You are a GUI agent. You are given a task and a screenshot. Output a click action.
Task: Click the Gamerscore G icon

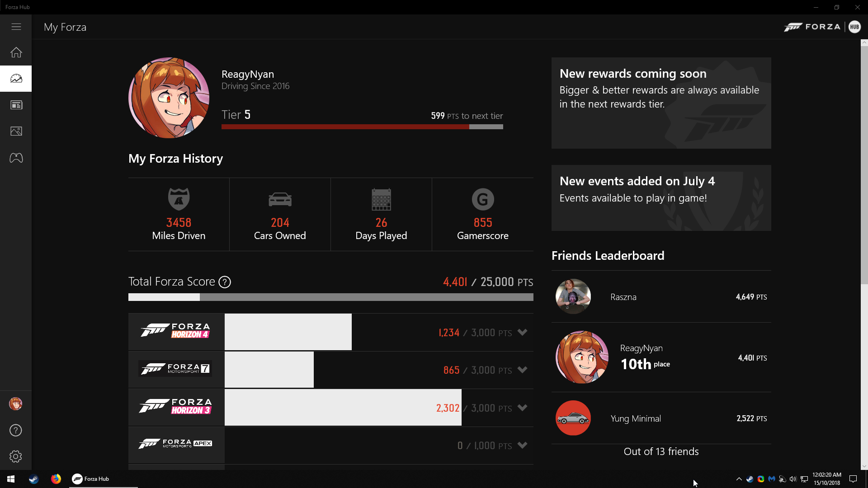tap(483, 199)
